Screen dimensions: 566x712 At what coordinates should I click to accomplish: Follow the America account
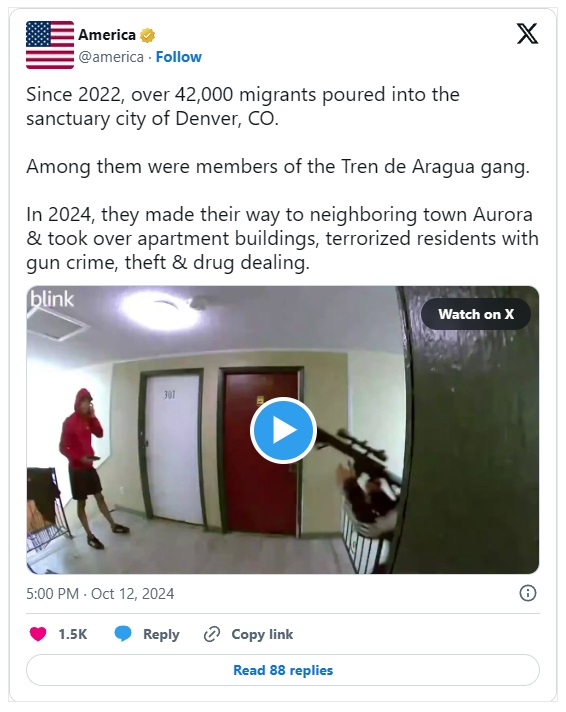(179, 57)
